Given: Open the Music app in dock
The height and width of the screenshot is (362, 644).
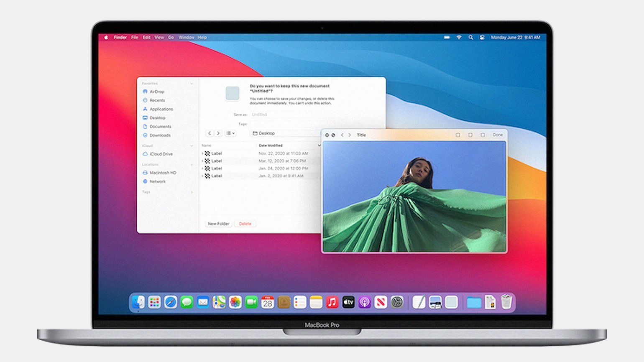Looking at the screenshot, I should (332, 302).
